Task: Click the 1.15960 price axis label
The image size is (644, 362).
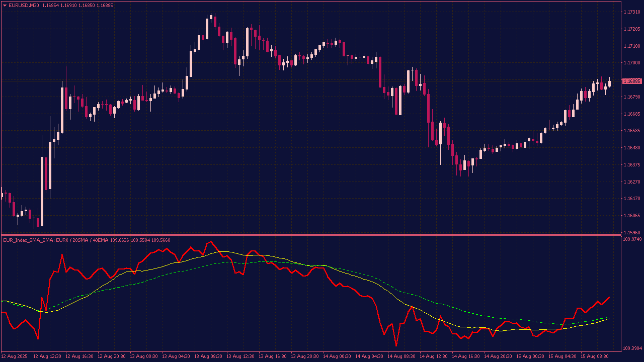Action: 631,232
